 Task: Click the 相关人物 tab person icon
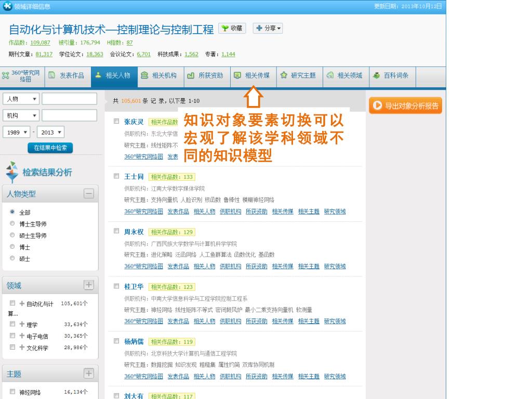pyautogui.click(x=98, y=75)
